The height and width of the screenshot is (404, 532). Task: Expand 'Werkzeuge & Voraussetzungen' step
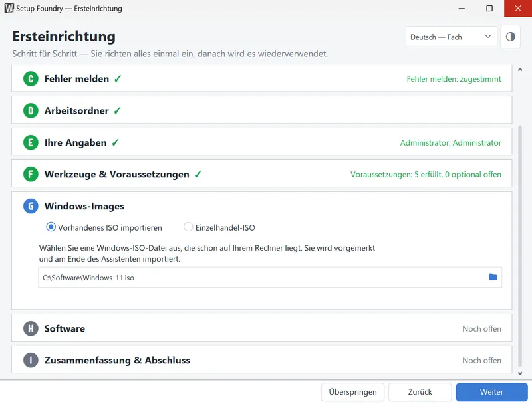(261, 174)
